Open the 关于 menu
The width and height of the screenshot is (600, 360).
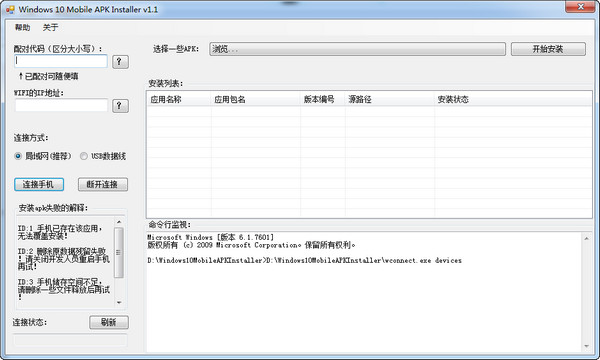click(x=50, y=27)
